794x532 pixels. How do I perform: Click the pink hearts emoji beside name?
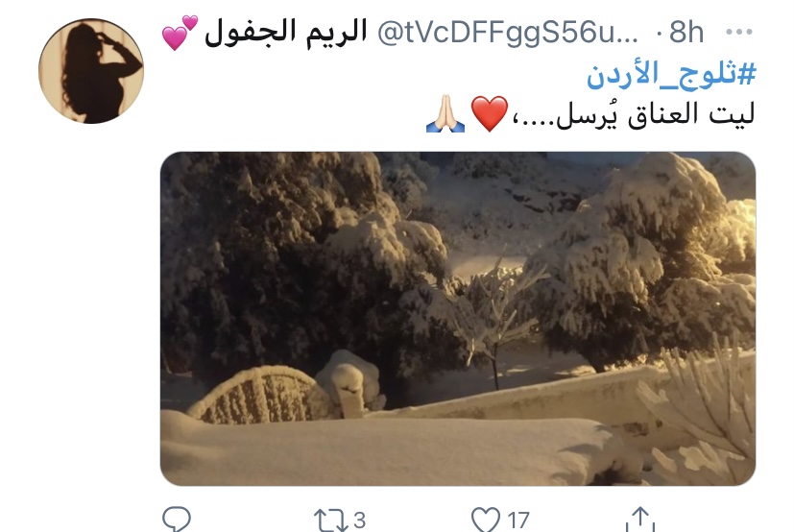point(180,32)
